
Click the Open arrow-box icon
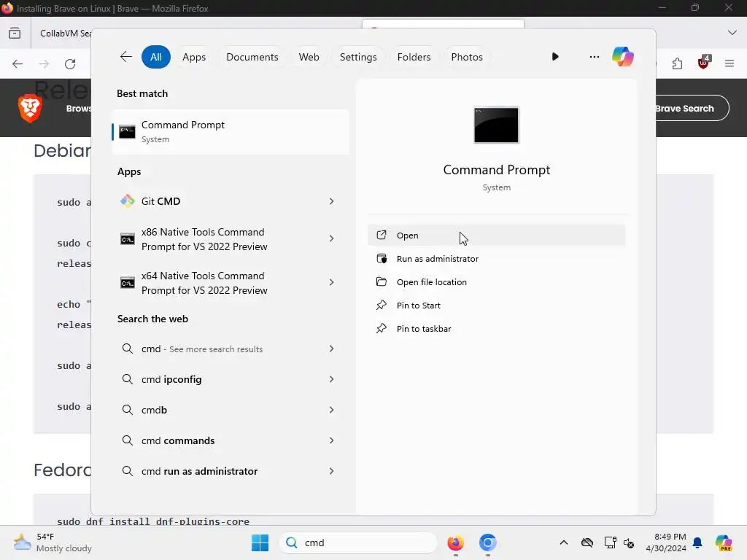click(x=382, y=235)
